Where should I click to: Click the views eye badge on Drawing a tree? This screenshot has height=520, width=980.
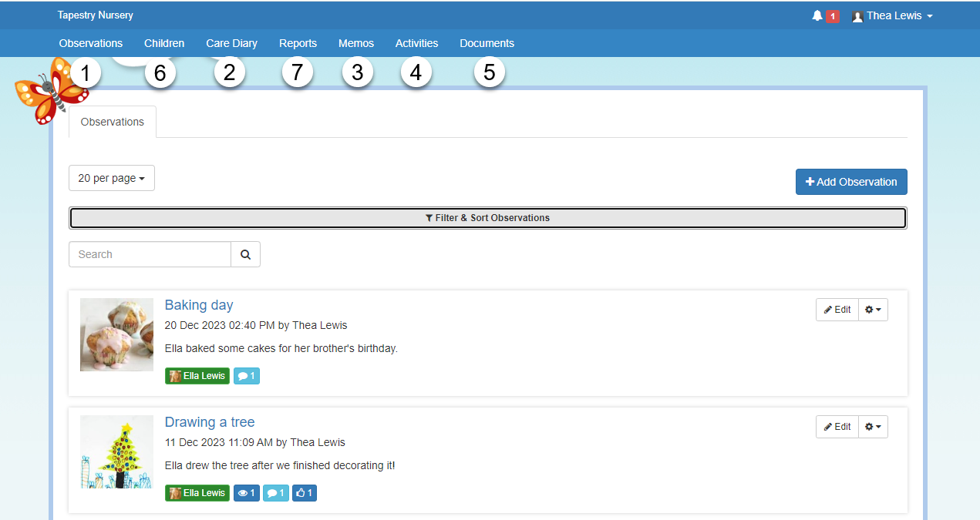click(x=247, y=493)
